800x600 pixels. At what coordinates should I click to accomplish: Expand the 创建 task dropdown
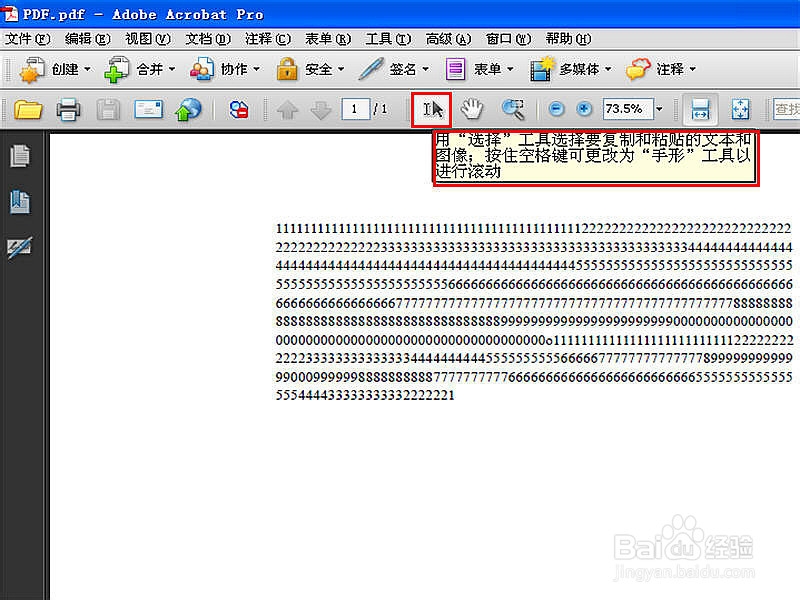[87, 69]
